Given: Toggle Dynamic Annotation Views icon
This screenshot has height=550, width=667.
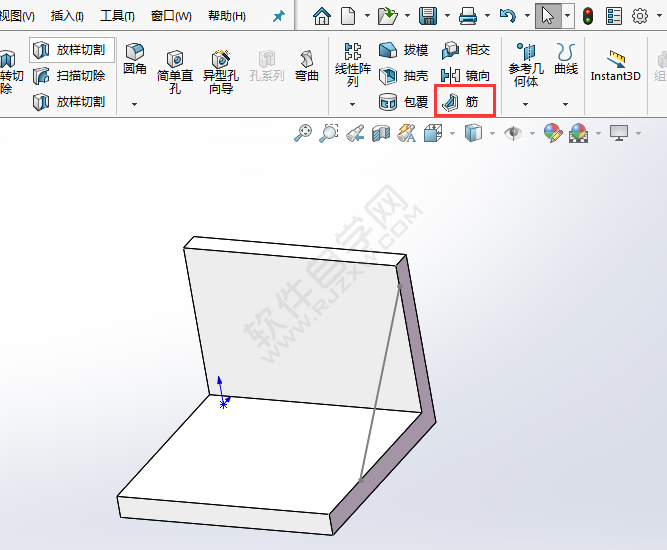Looking at the screenshot, I should (407, 133).
